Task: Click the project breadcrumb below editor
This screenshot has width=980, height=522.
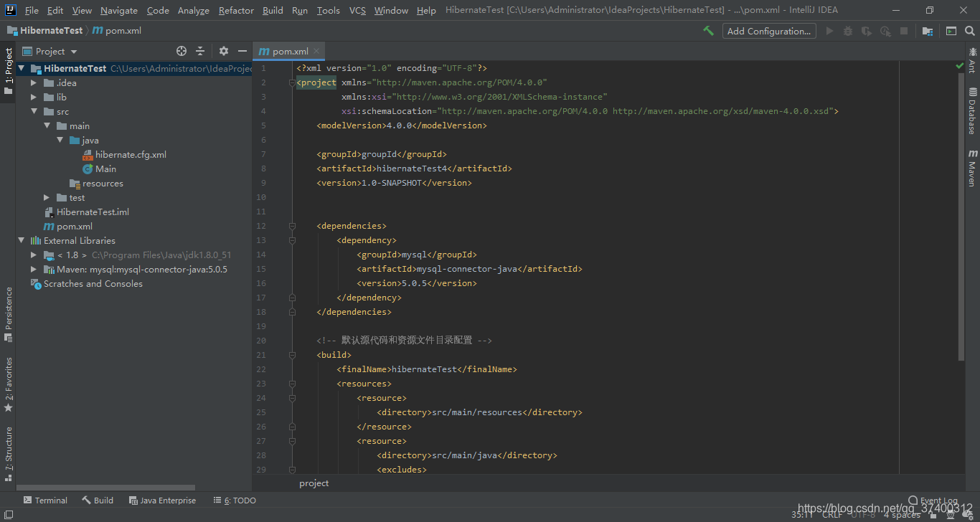Action: [314, 483]
